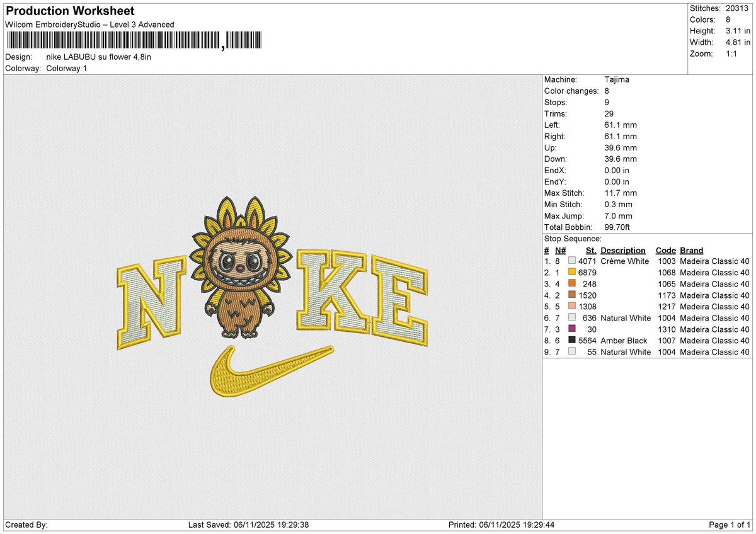Image resolution: width=756 pixels, height=534 pixels.
Task: Click the Left value 61.1 mm
Action: [x=621, y=125]
